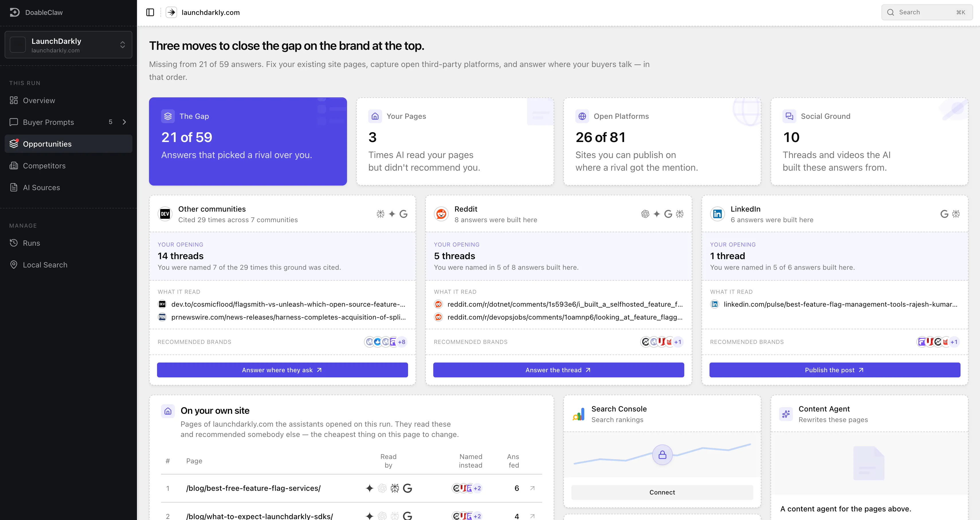Image resolution: width=980 pixels, height=520 pixels.
Task: Click the Social Ground chat icon
Action: [x=789, y=116]
